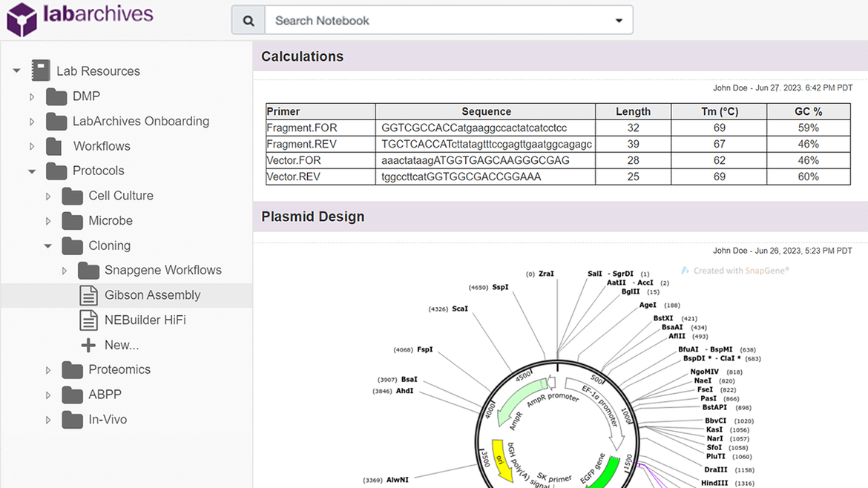The height and width of the screenshot is (488, 868).
Task: Collapse the Cloning folder
Action: [48, 245]
